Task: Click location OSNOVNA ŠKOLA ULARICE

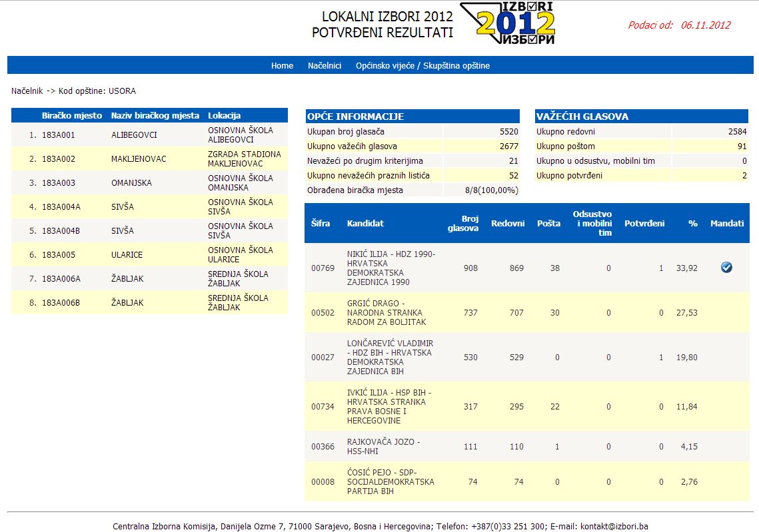Action: (241, 255)
